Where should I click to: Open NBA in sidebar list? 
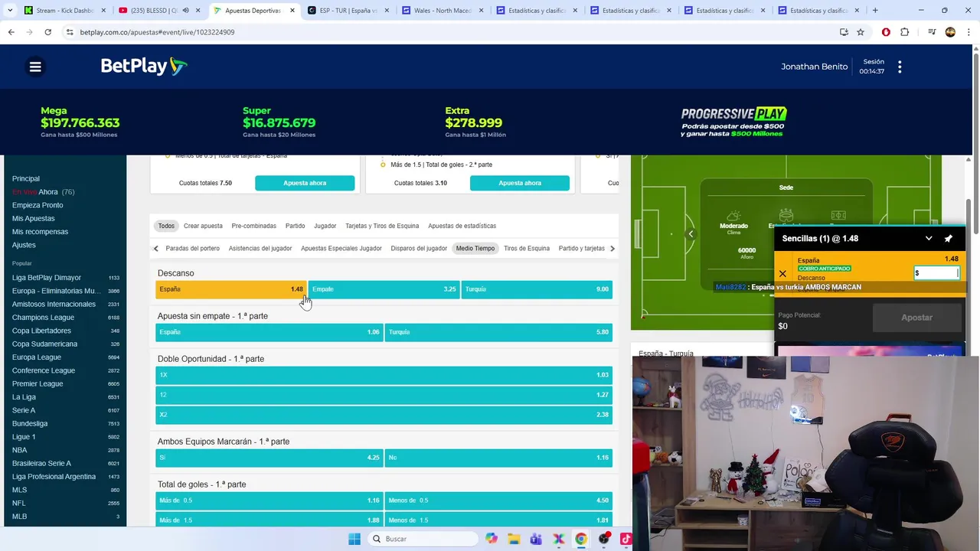pos(19,450)
